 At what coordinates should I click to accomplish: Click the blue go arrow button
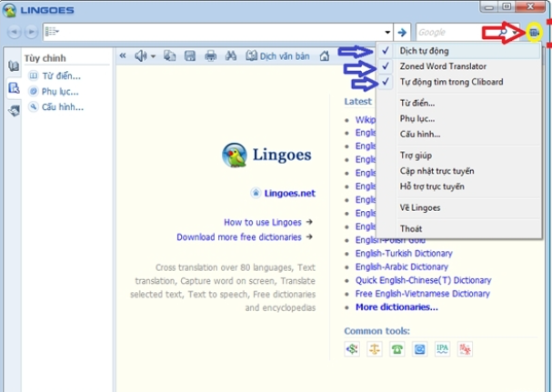402,33
